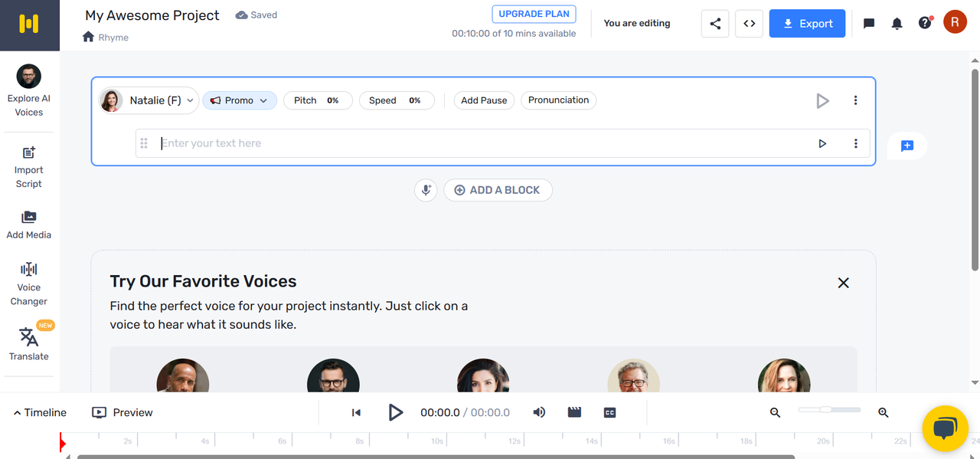Play the entire voice block

pos(822,100)
